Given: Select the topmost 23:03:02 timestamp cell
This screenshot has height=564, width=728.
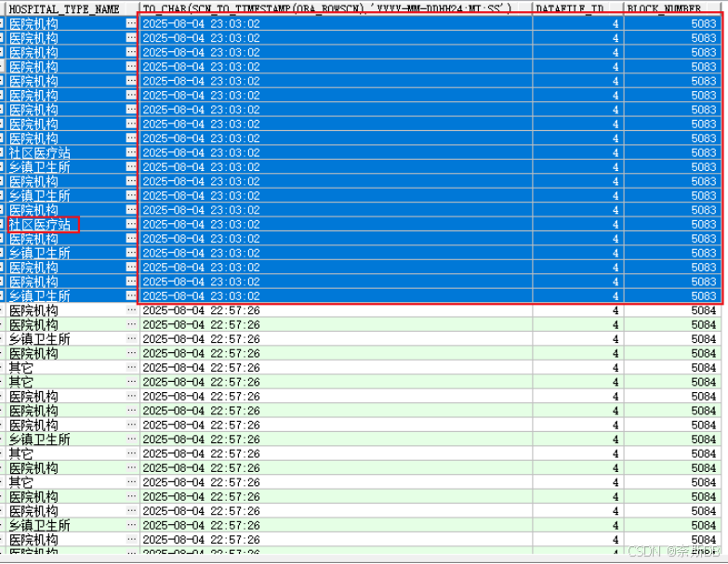Looking at the screenshot, I should 336,23.
